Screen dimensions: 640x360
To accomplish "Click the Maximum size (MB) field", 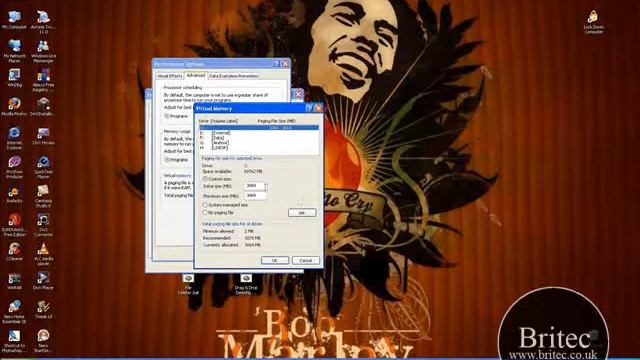I will click(x=255, y=196).
